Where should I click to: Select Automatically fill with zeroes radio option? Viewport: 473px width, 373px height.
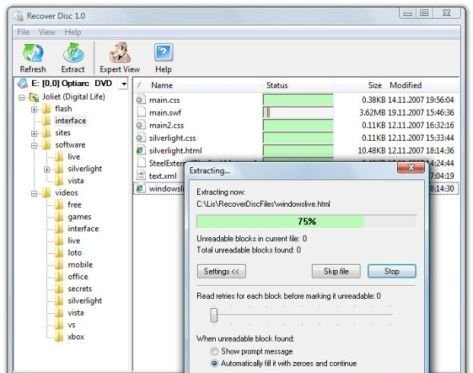coord(214,363)
